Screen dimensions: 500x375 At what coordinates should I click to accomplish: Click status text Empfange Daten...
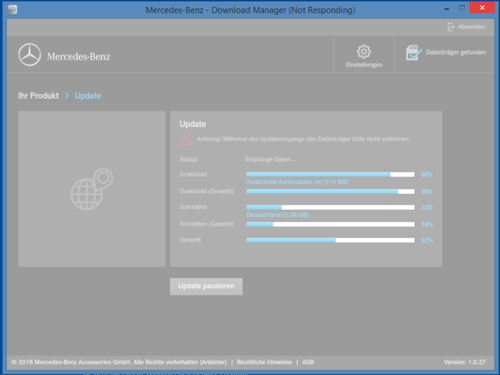pyautogui.click(x=270, y=159)
